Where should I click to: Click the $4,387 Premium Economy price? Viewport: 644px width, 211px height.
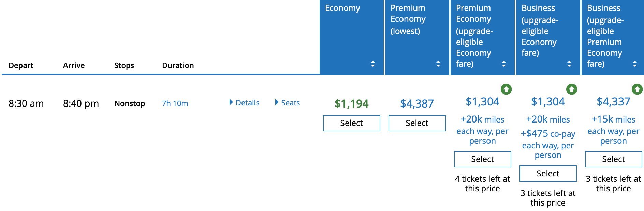tap(417, 103)
